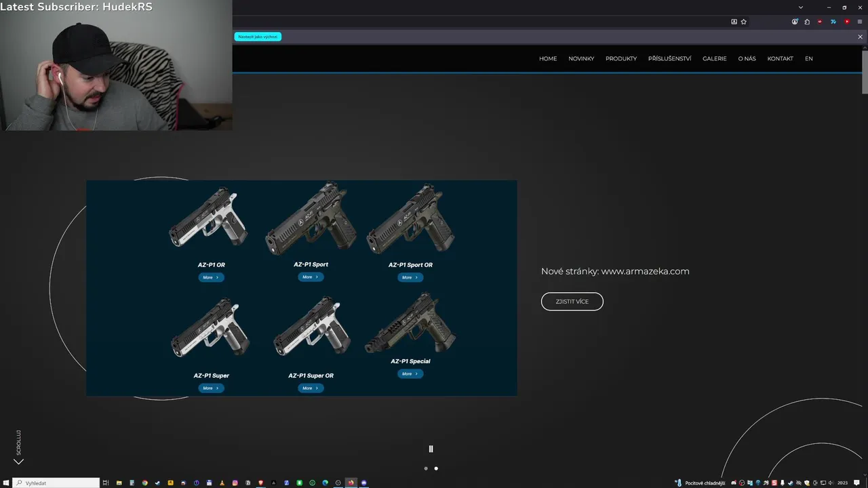Image resolution: width=868 pixels, height=488 pixels.
Task: Open the NOVINKY menu item
Action: pyautogui.click(x=581, y=58)
